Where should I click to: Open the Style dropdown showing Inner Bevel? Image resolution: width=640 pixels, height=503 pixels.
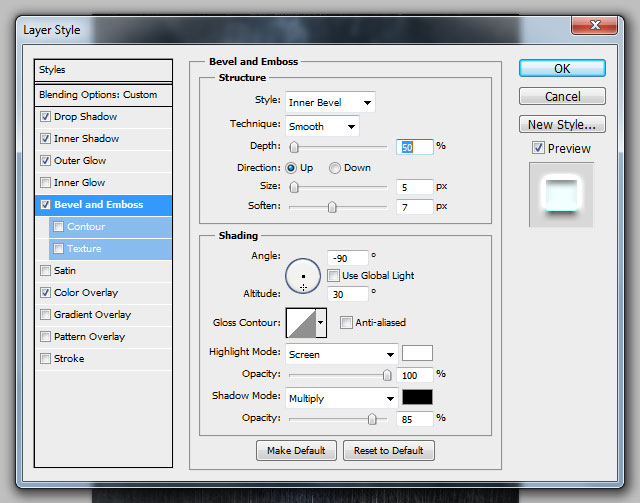pyautogui.click(x=330, y=102)
